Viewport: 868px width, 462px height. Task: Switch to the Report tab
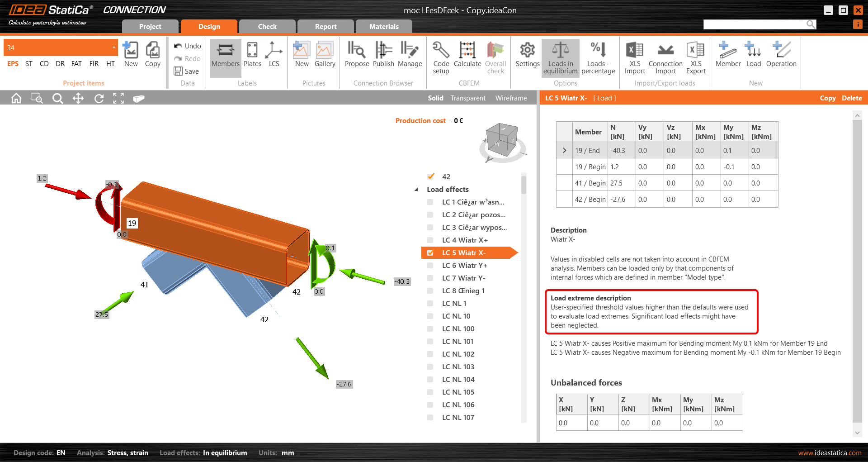[x=325, y=26]
